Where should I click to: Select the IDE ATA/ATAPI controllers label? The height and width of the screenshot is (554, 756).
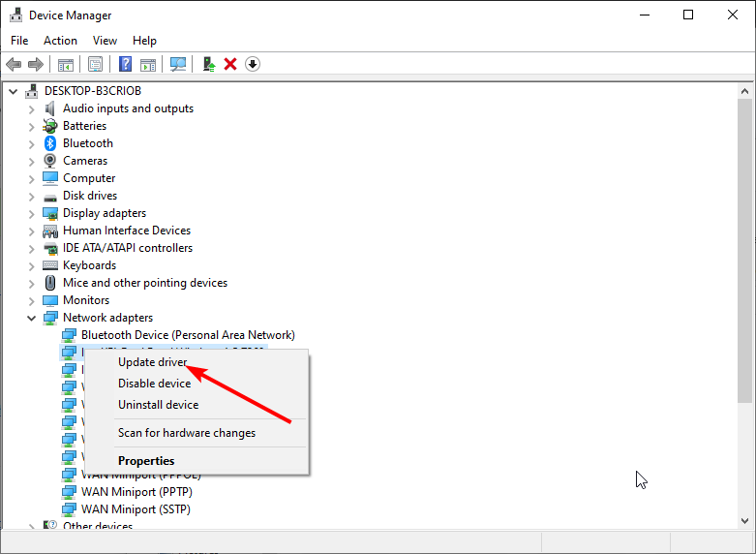point(128,248)
